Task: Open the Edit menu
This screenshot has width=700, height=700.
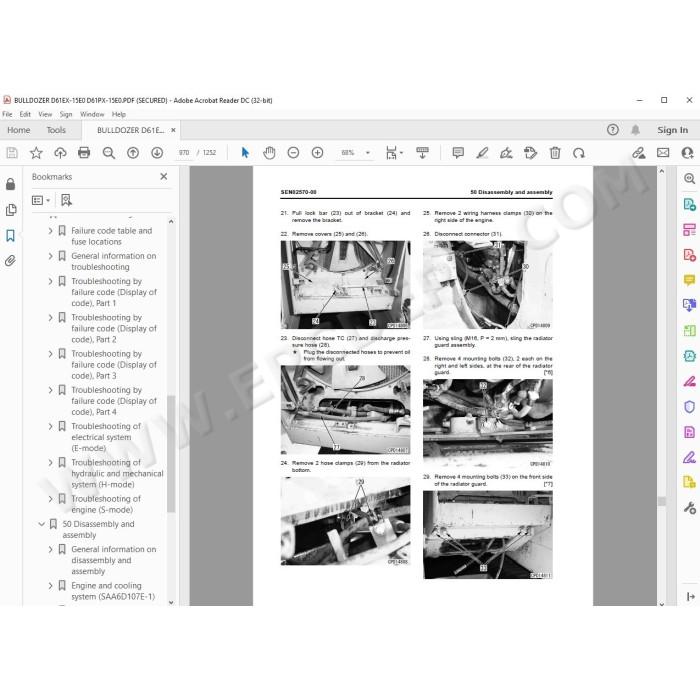Action: (x=25, y=114)
